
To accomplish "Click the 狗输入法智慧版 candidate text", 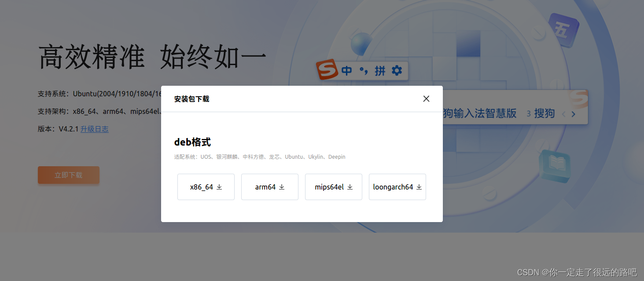I will tap(480, 113).
